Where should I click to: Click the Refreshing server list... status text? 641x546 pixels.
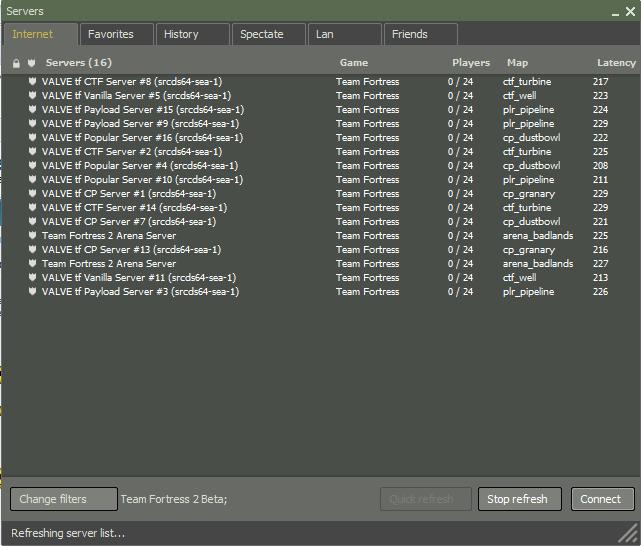(x=68, y=533)
